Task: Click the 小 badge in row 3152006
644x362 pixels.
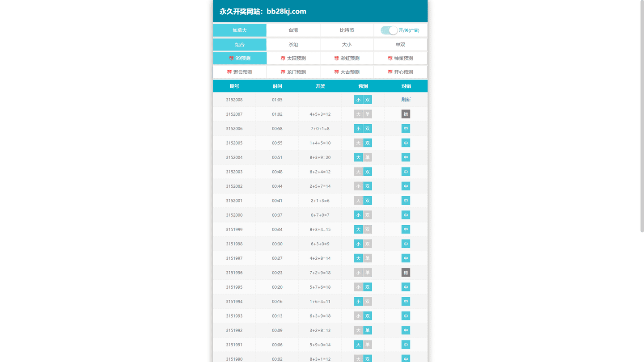Action: [358, 129]
